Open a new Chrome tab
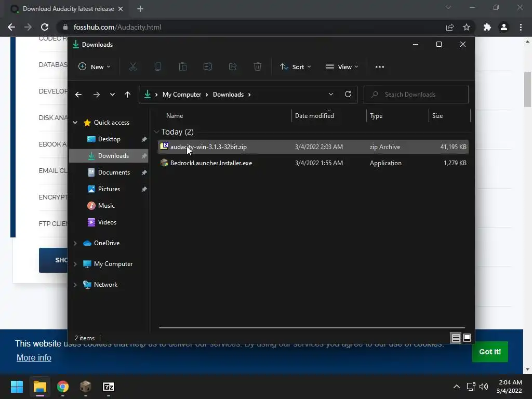The width and height of the screenshot is (532, 399). click(x=140, y=9)
